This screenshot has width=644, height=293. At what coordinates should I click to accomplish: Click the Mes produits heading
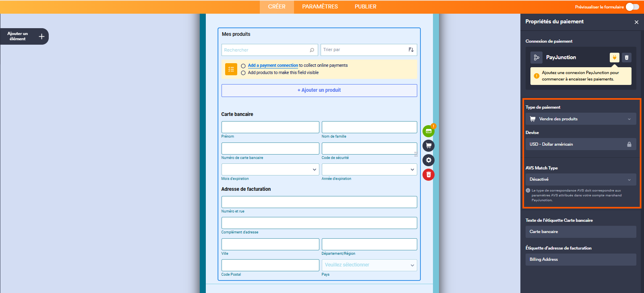point(236,34)
